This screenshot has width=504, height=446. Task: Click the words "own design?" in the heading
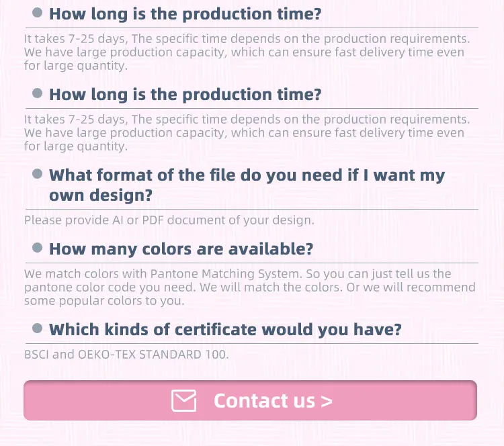[101, 195]
